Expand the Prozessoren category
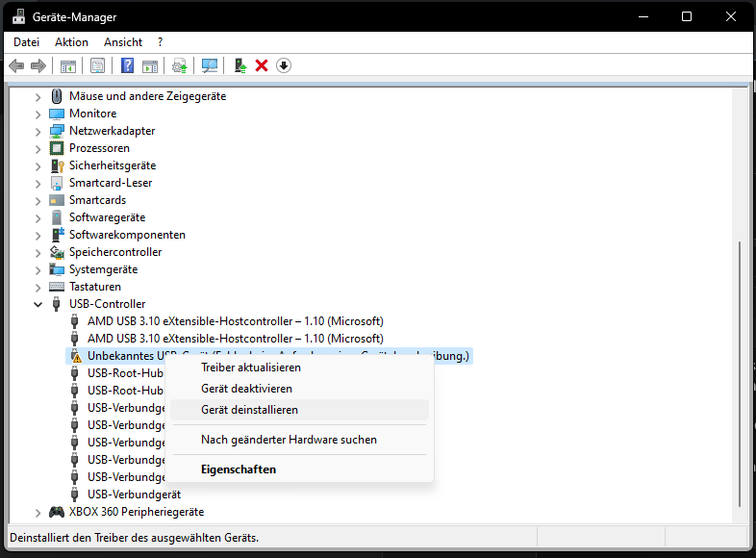This screenshot has width=756, height=558. (38, 149)
